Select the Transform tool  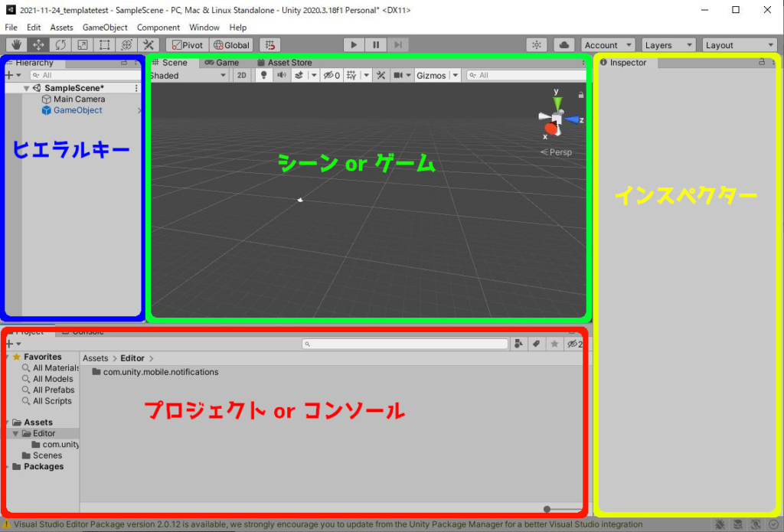click(126, 45)
